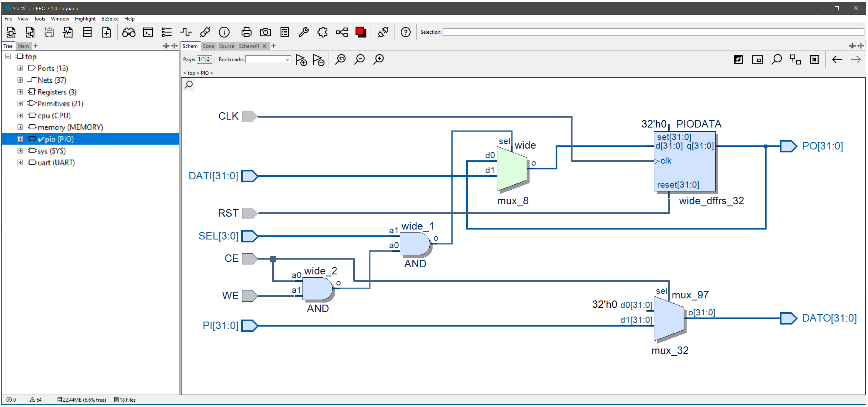This screenshot has height=407, width=868.
Task: Add new tab beside Schem#1
Action: 274,46
